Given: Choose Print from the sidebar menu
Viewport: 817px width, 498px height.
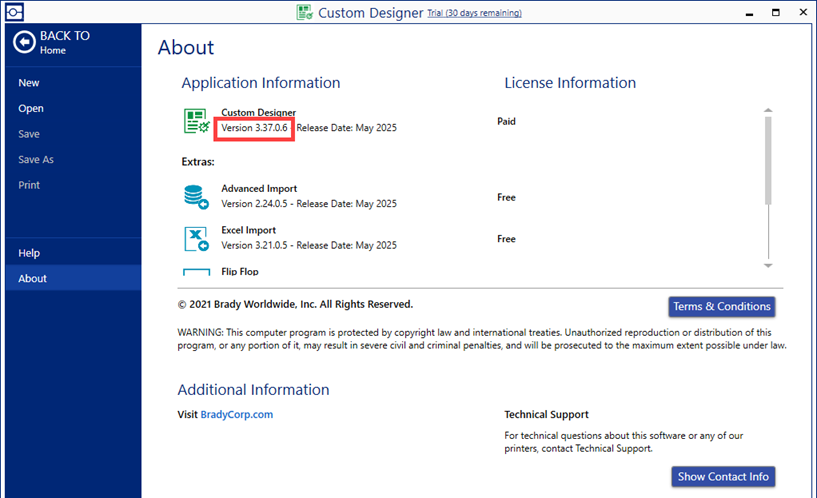Looking at the screenshot, I should click(x=29, y=185).
